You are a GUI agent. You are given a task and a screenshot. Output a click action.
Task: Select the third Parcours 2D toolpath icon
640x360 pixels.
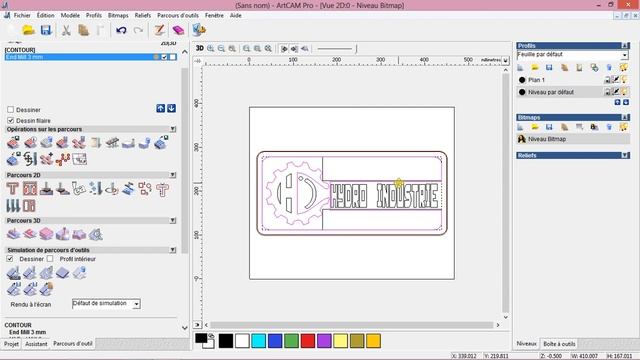[x=46, y=189]
